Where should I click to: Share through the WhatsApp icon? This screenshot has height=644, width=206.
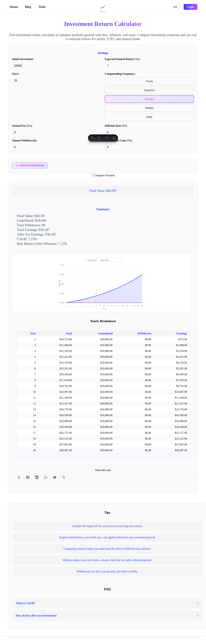pos(46,477)
